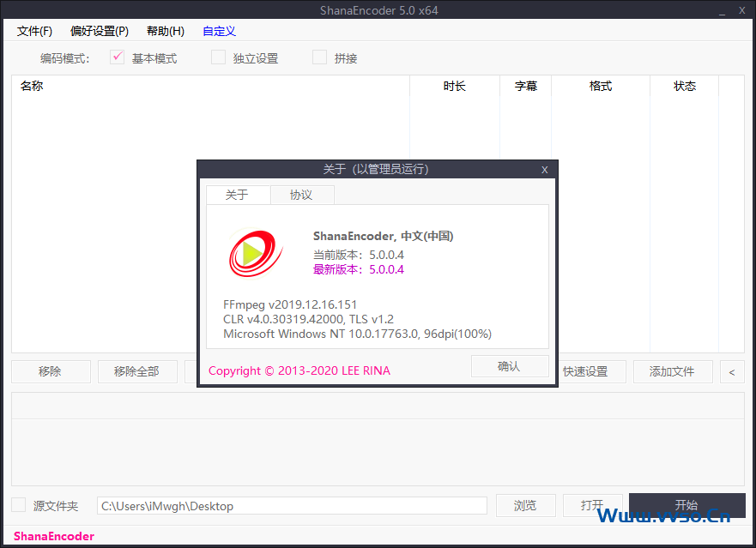Click 添加文件 to add files

(673, 371)
